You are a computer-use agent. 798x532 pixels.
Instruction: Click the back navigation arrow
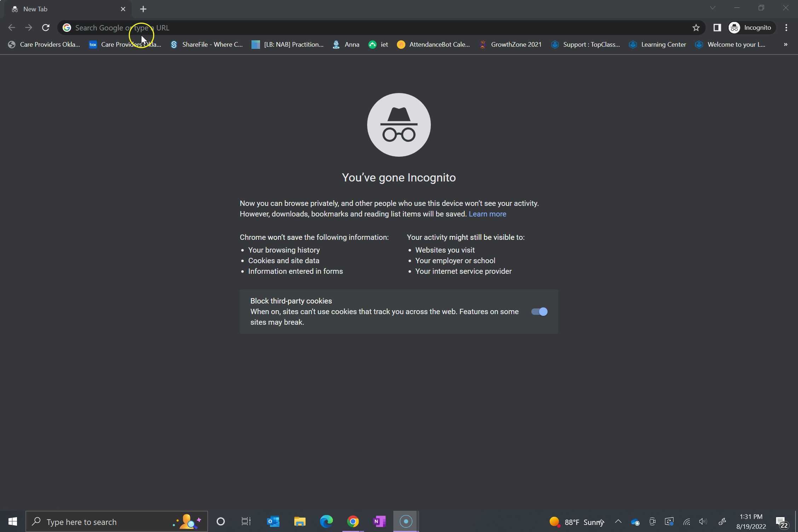12,28
